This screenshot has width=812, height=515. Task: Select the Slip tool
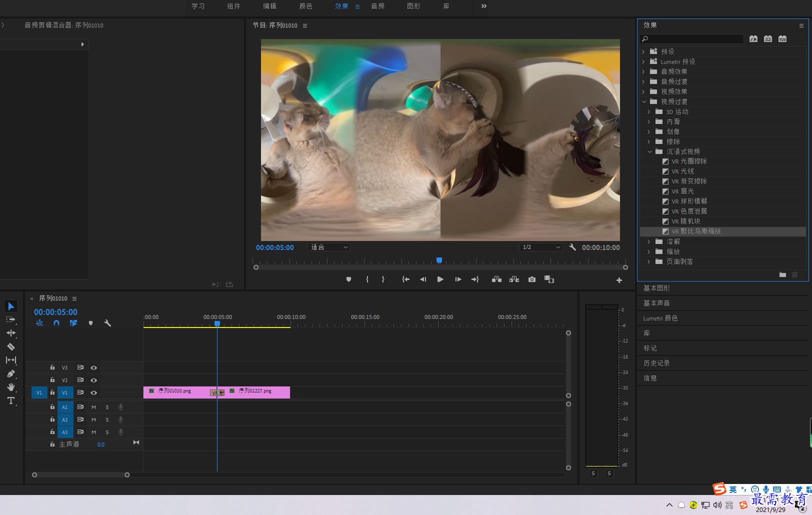11,360
